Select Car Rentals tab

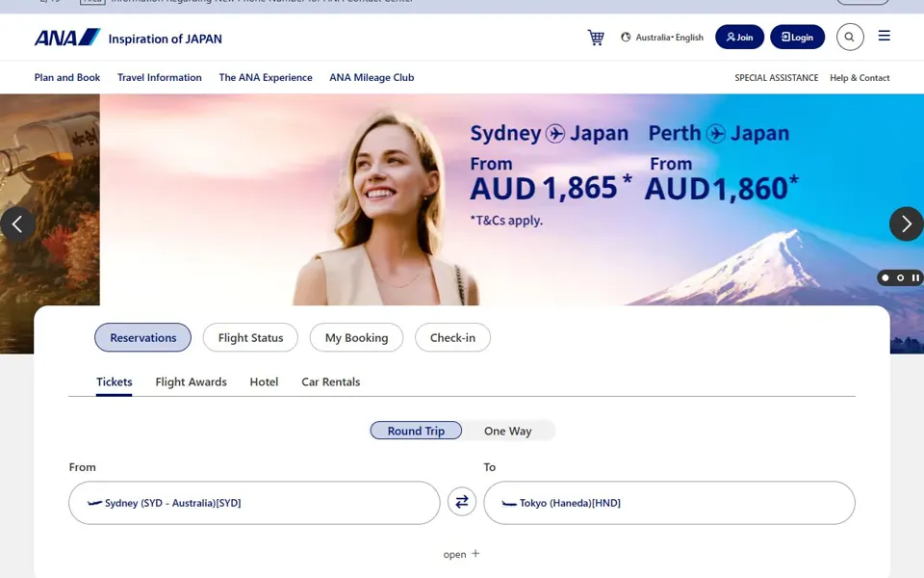click(330, 381)
